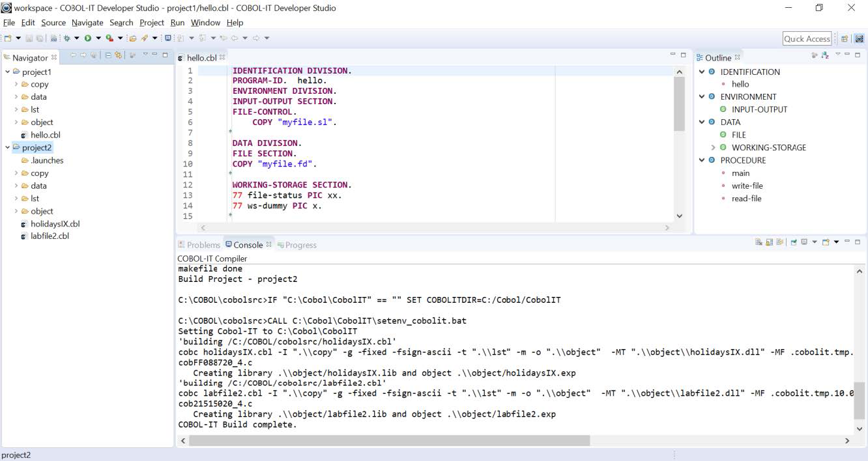Collapse the PROCEDURE node in Outline

(702, 160)
